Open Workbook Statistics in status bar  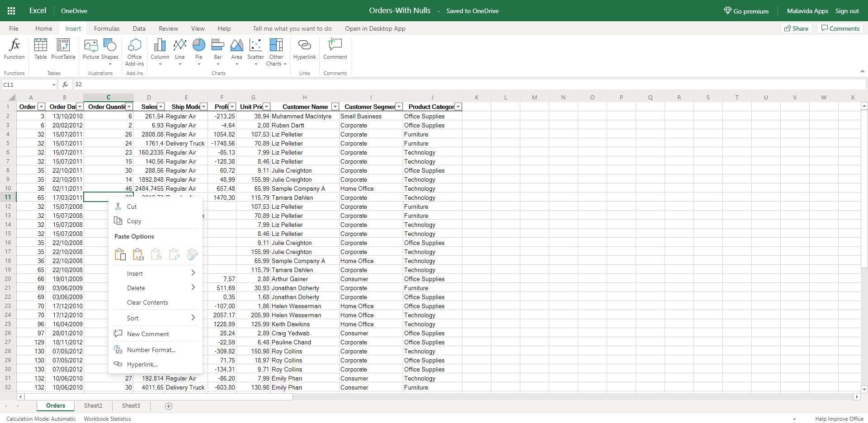(x=107, y=419)
